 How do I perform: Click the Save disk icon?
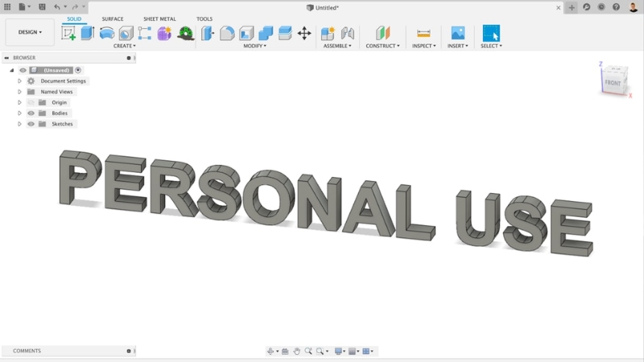[42, 6]
